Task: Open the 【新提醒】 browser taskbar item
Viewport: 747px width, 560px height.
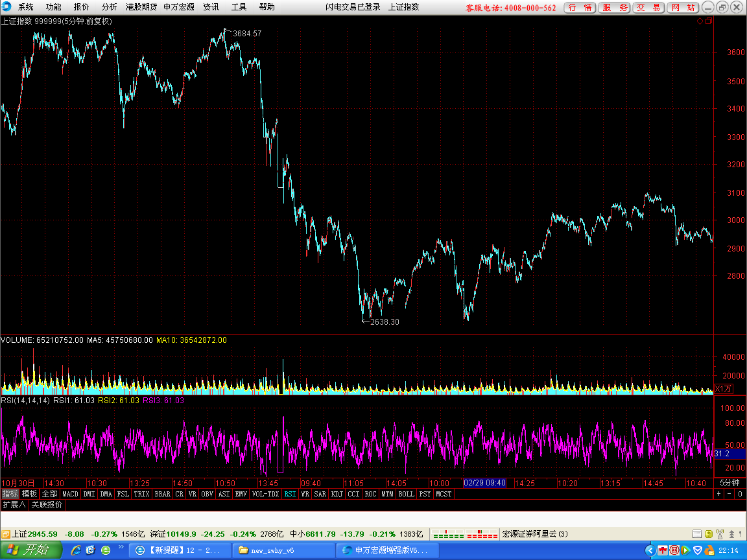Action: (180, 550)
